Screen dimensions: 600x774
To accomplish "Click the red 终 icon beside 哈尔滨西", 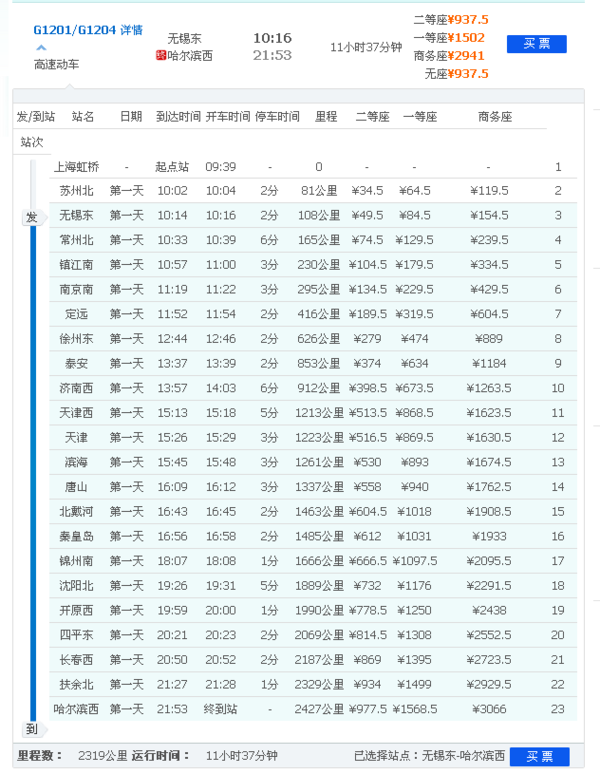I will tap(160, 55).
